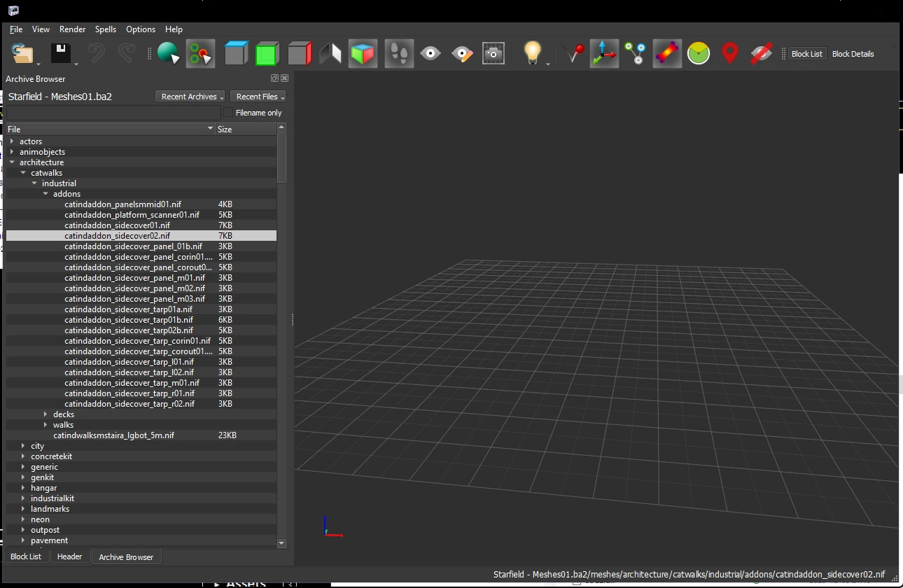Switch to side view red cube

click(299, 53)
